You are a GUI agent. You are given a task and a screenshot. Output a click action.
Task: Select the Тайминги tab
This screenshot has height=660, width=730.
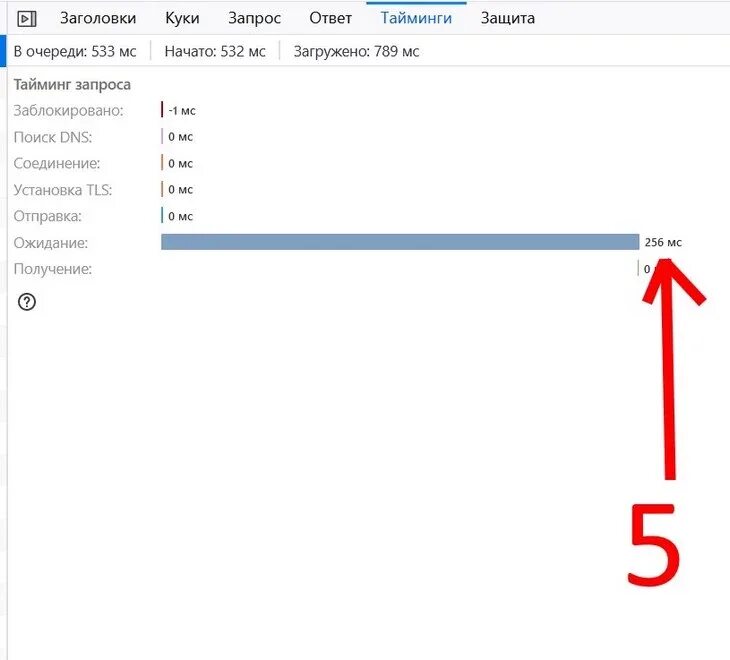416,18
